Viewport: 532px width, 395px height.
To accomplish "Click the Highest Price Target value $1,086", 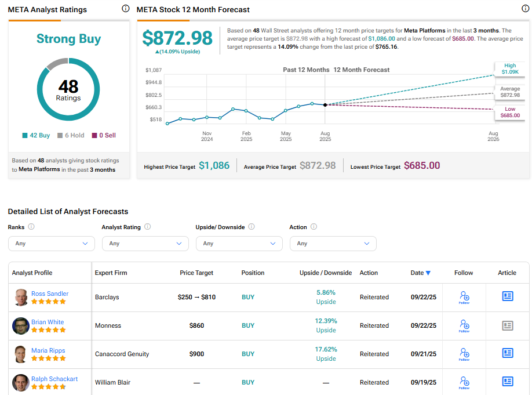I will point(214,165).
